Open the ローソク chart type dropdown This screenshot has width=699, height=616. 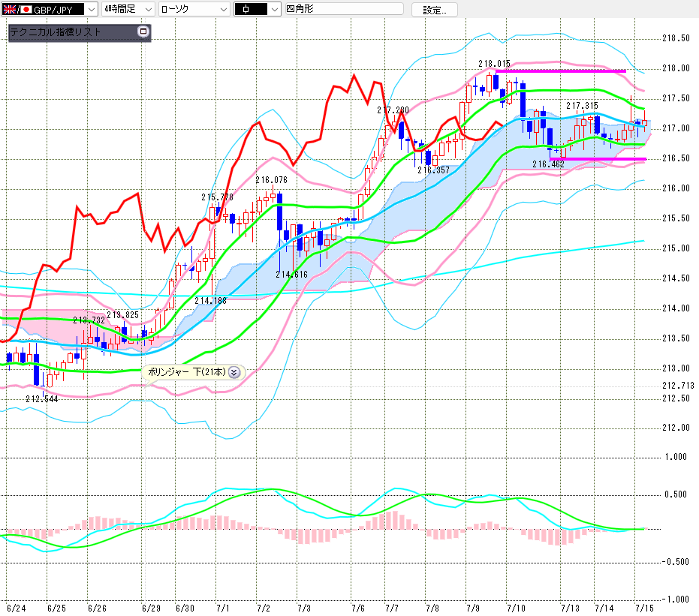[224, 9]
